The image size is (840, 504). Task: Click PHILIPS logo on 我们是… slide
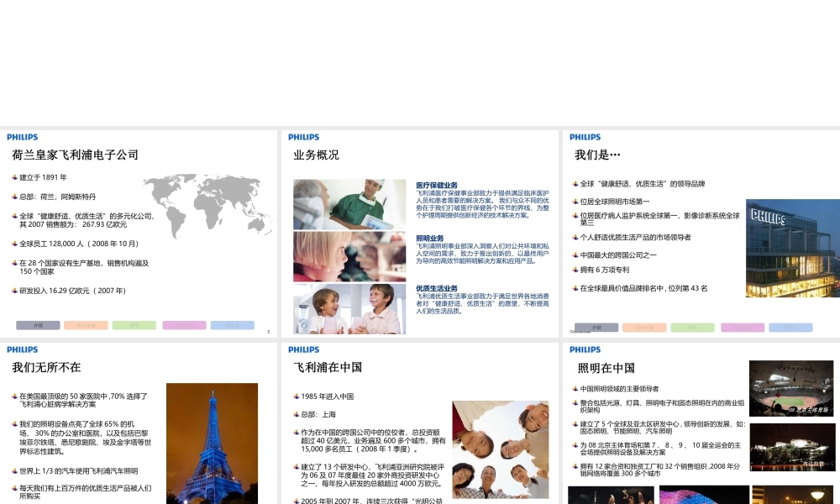click(x=585, y=137)
